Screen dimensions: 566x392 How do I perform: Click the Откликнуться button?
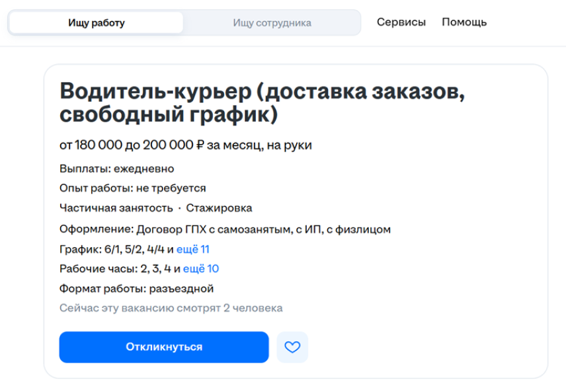164,347
